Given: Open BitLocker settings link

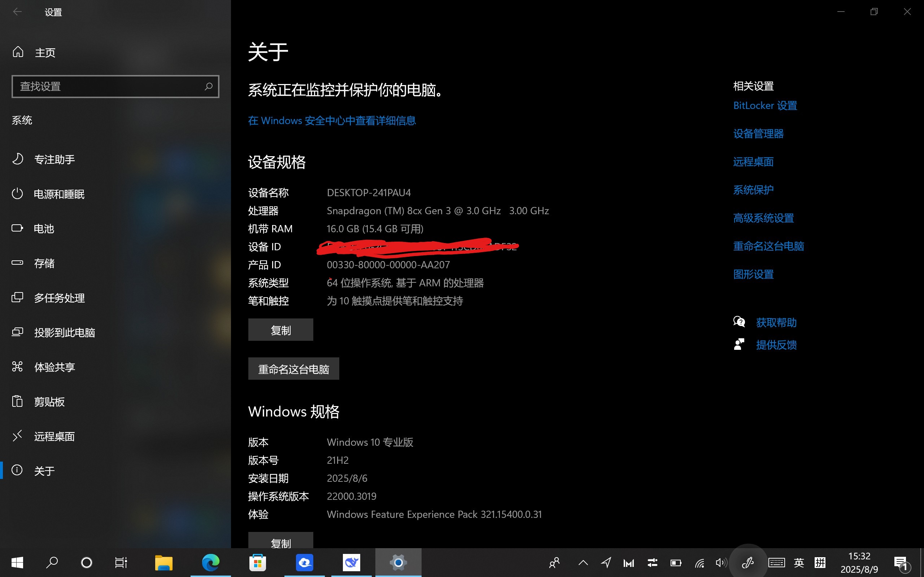Looking at the screenshot, I should point(765,106).
